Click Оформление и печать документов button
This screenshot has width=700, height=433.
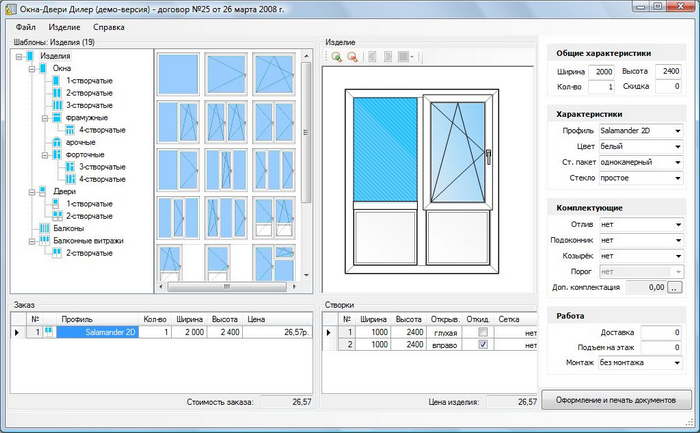point(616,400)
